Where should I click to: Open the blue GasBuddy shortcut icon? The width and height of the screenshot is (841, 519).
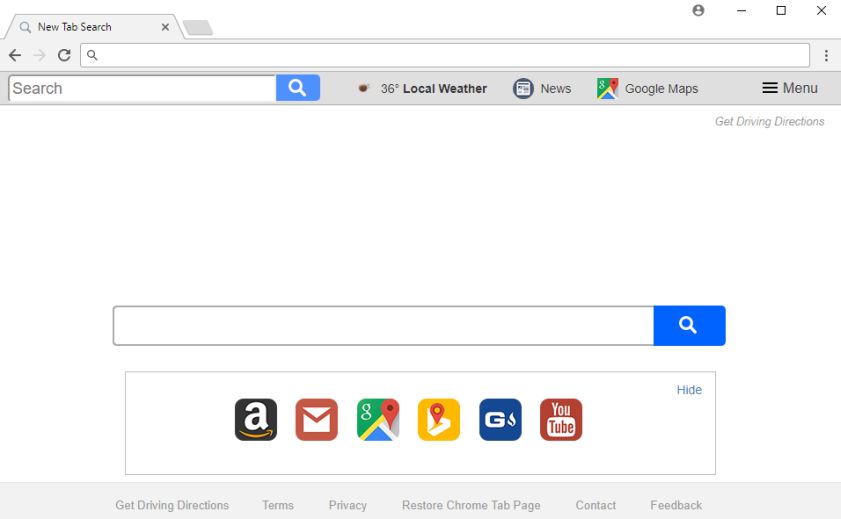point(500,420)
